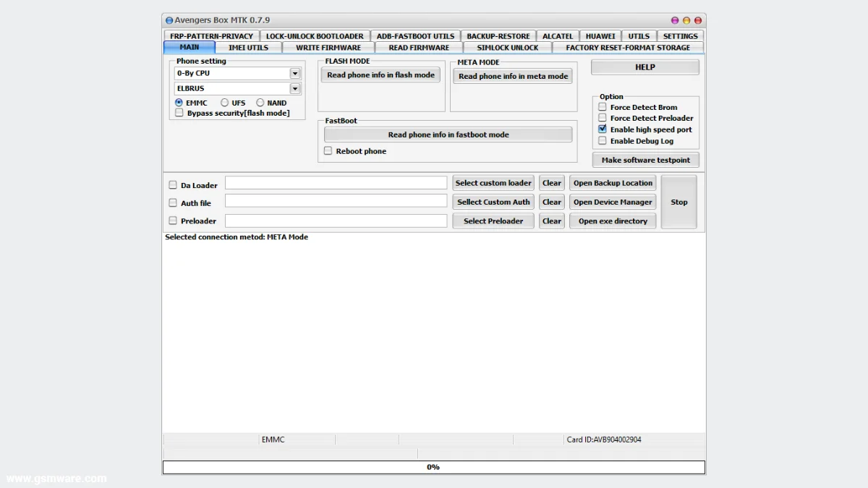The width and height of the screenshot is (868, 488).
Task: Select the UFS storage radio button
Action: click(x=224, y=103)
